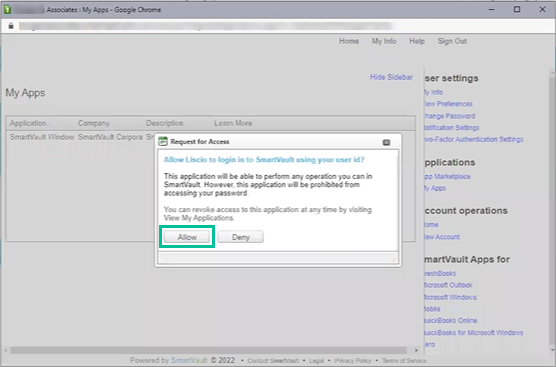Screen dimensions: 556x367
Task: Click the Request for Access dialog icon
Action: click(163, 141)
